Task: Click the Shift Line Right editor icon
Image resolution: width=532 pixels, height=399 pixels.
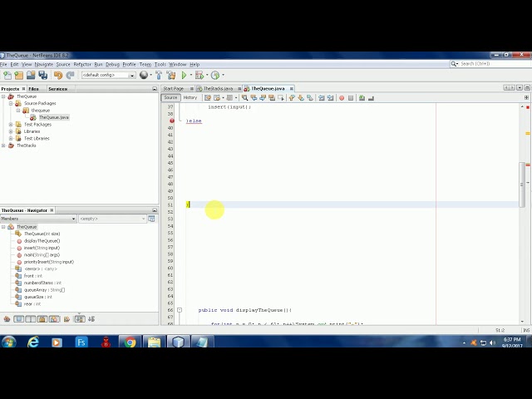Action: pos(330,98)
